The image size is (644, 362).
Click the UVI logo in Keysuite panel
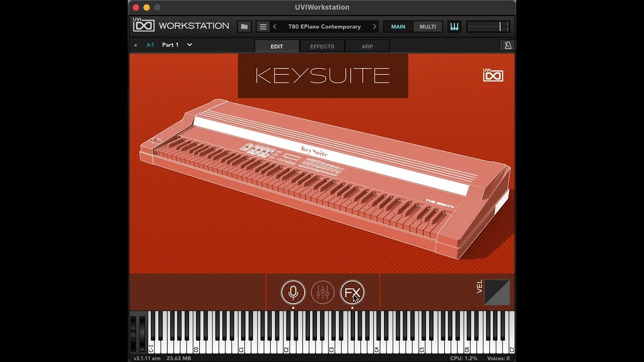[x=493, y=74]
